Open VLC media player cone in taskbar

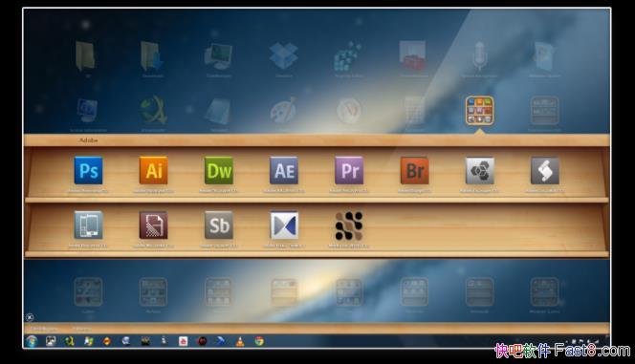tap(240, 341)
